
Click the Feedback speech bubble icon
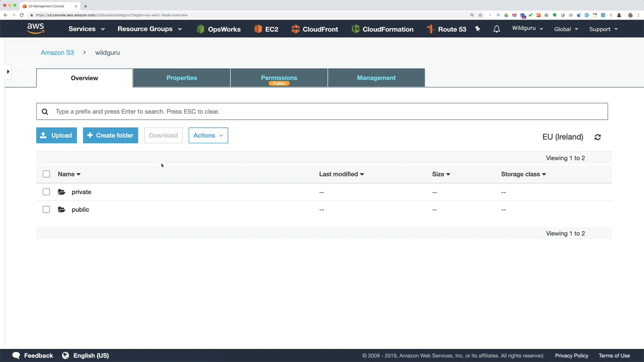[16, 355]
